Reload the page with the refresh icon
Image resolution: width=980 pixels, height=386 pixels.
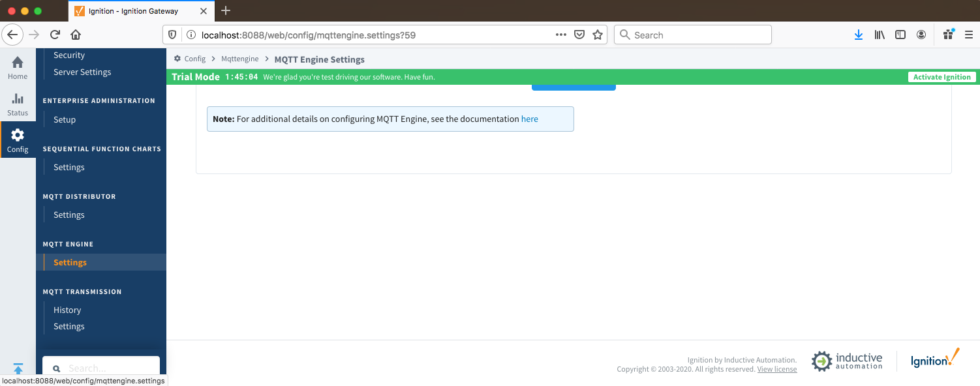55,35
